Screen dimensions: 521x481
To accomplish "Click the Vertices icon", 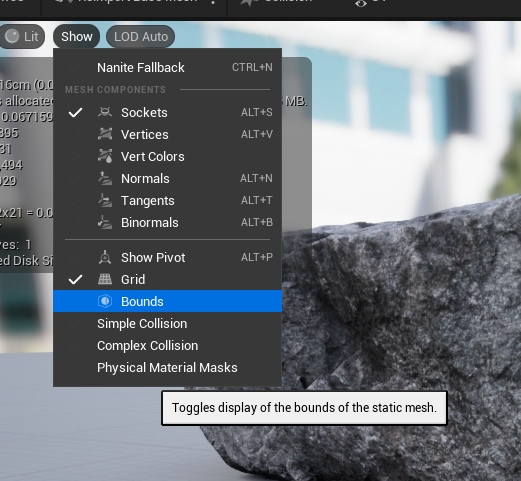I will pyautogui.click(x=105, y=134).
